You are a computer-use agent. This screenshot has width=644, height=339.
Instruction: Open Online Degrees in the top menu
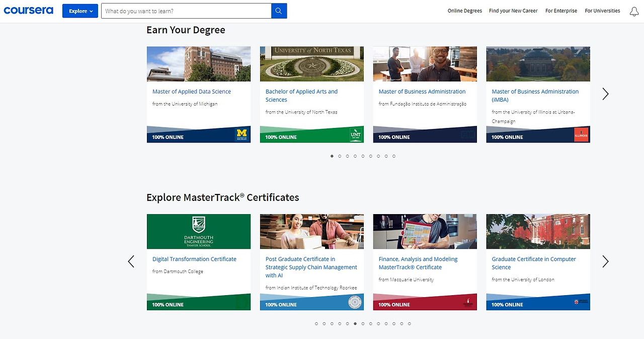coord(465,11)
